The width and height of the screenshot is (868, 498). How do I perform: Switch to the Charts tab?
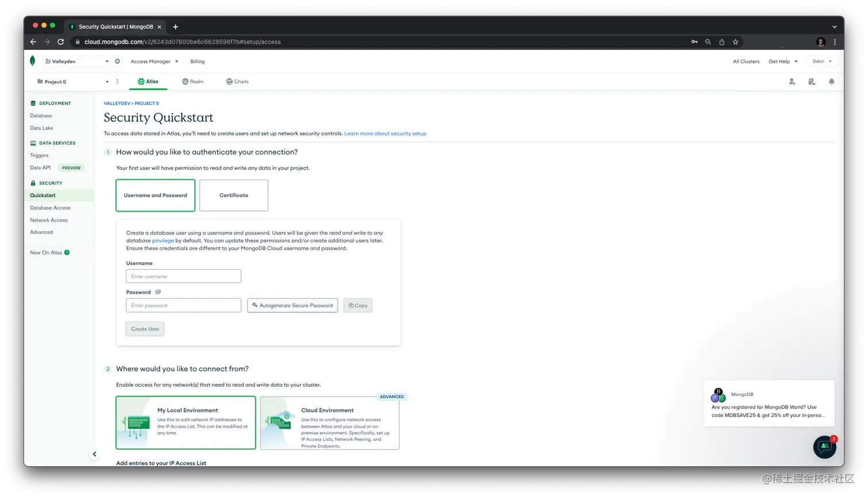pyautogui.click(x=237, y=81)
